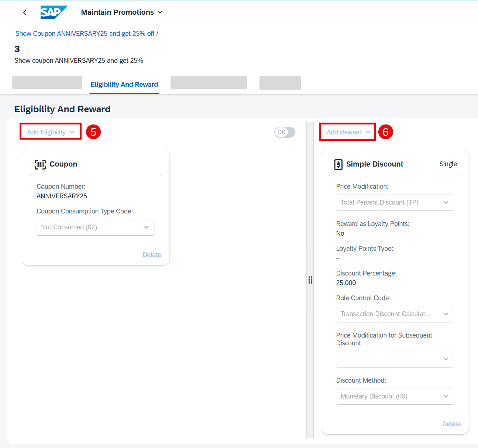
Task: Expand the Add Eligibility menu
Action: coord(51,132)
